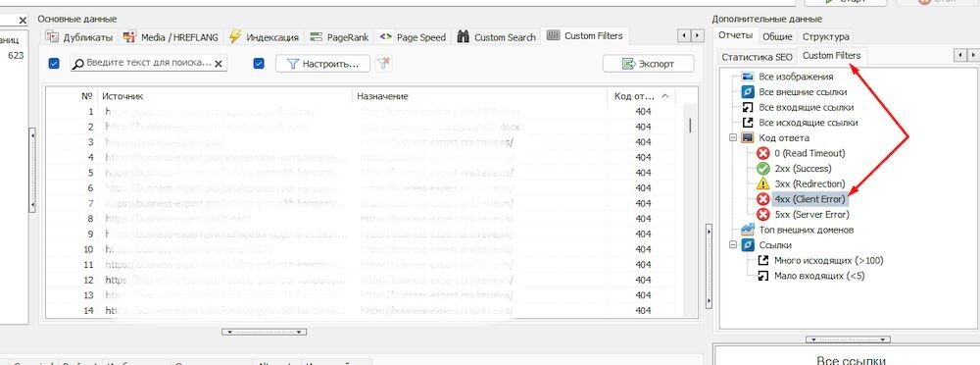Toggle the checkbox beside Настроить button

tap(260, 63)
